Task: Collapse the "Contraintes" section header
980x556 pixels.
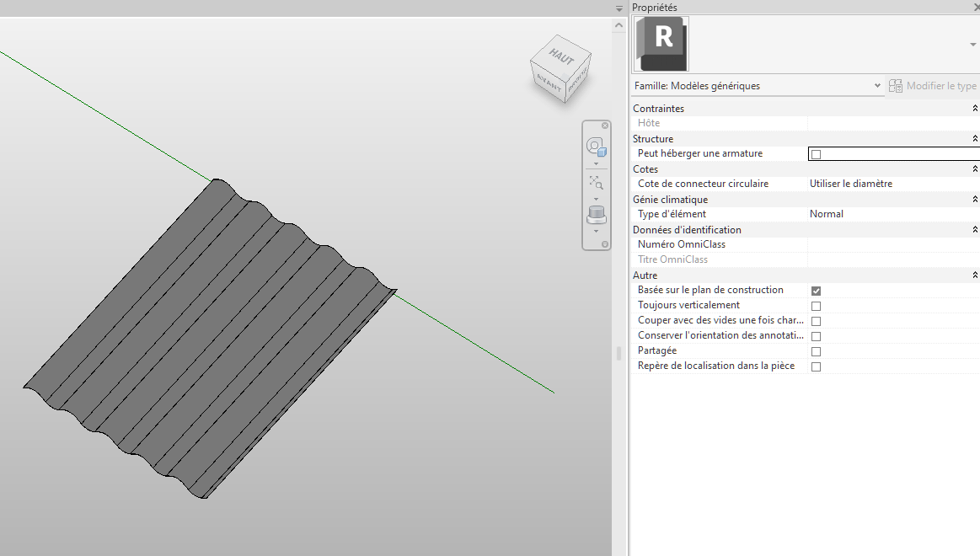Action: [x=975, y=108]
